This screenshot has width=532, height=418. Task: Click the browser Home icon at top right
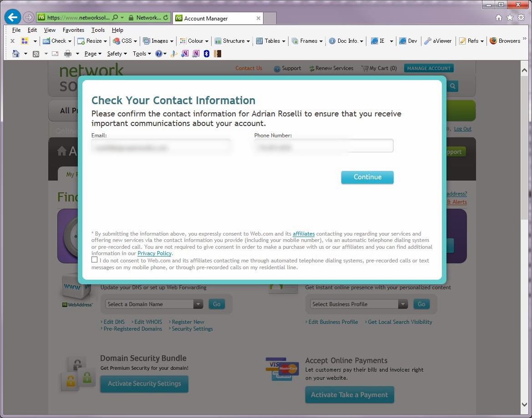[498, 18]
